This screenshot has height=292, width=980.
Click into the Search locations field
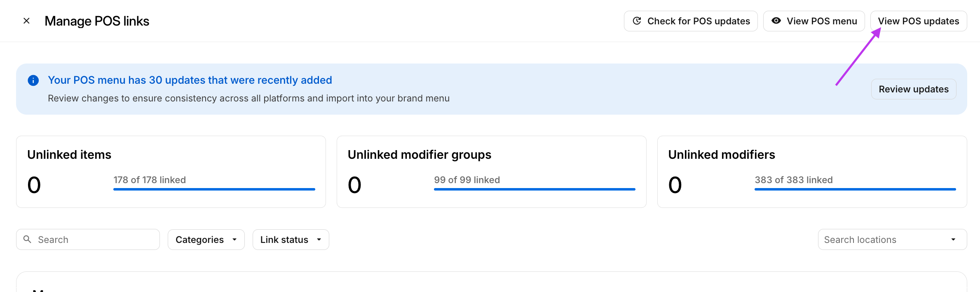tap(882, 240)
